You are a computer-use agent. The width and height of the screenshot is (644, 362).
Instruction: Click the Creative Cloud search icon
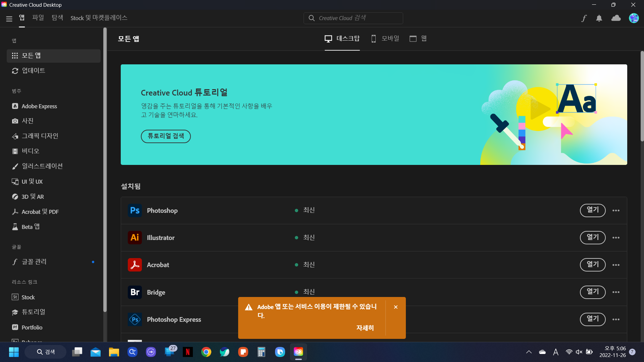point(311,18)
